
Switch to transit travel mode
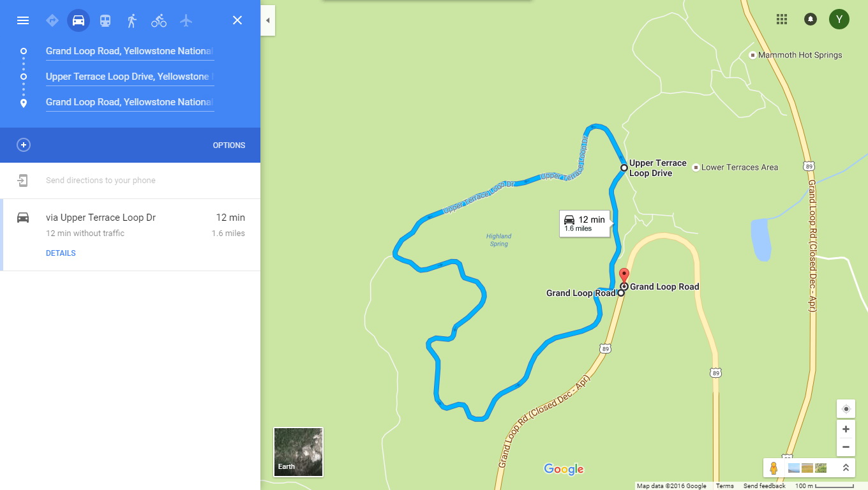105,20
